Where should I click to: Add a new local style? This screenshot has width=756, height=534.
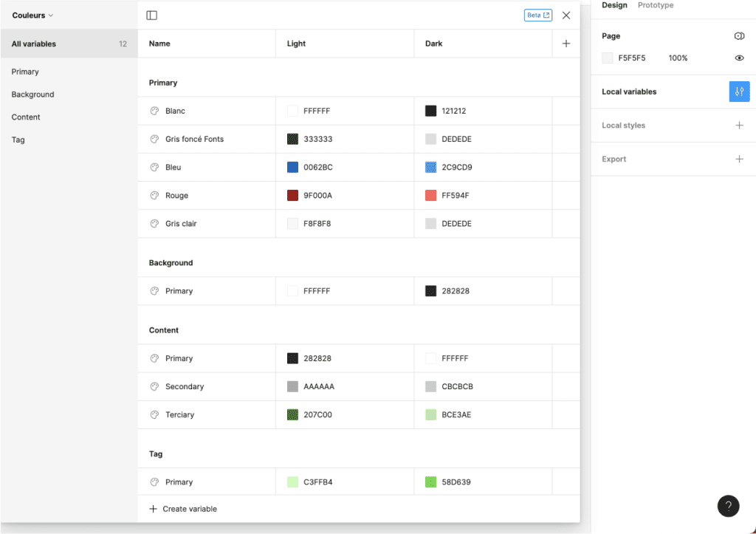tap(739, 126)
